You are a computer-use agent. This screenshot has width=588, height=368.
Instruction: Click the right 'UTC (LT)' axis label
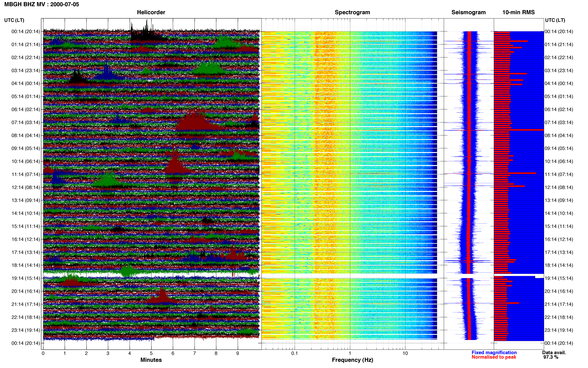pyautogui.click(x=555, y=20)
